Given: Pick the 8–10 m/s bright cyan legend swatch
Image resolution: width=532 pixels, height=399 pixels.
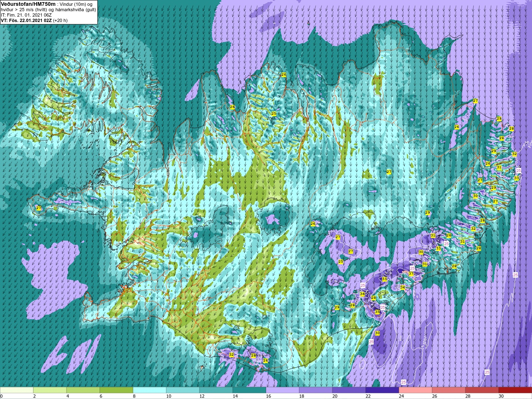Looking at the screenshot, I should [x=150, y=390].
